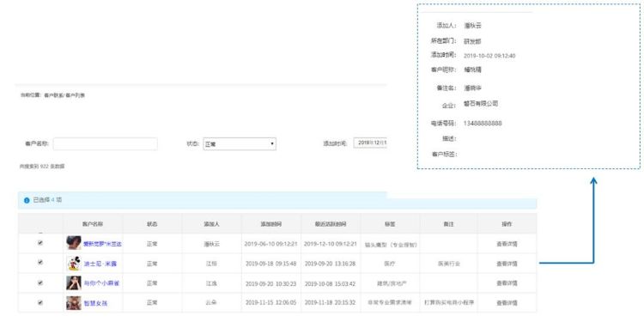This screenshot has height=322, width=644.
Task: Uncheck the checkbox for 迪士尼·米露 row
Action: tap(40, 262)
